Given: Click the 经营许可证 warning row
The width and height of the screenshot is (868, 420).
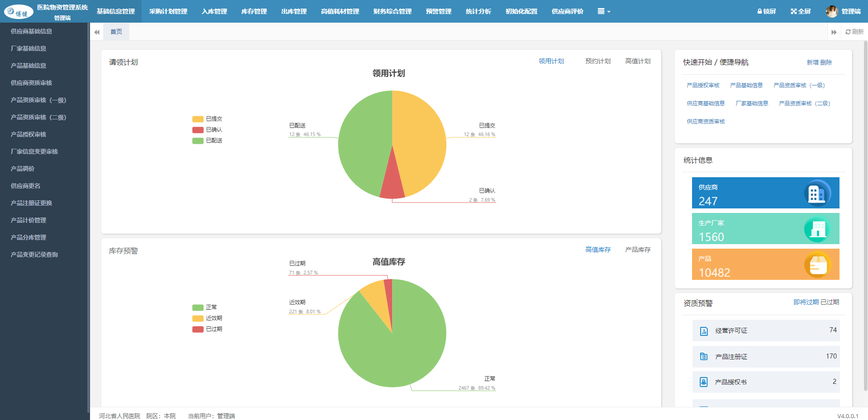Looking at the screenshot, I should tap(766, 330).
